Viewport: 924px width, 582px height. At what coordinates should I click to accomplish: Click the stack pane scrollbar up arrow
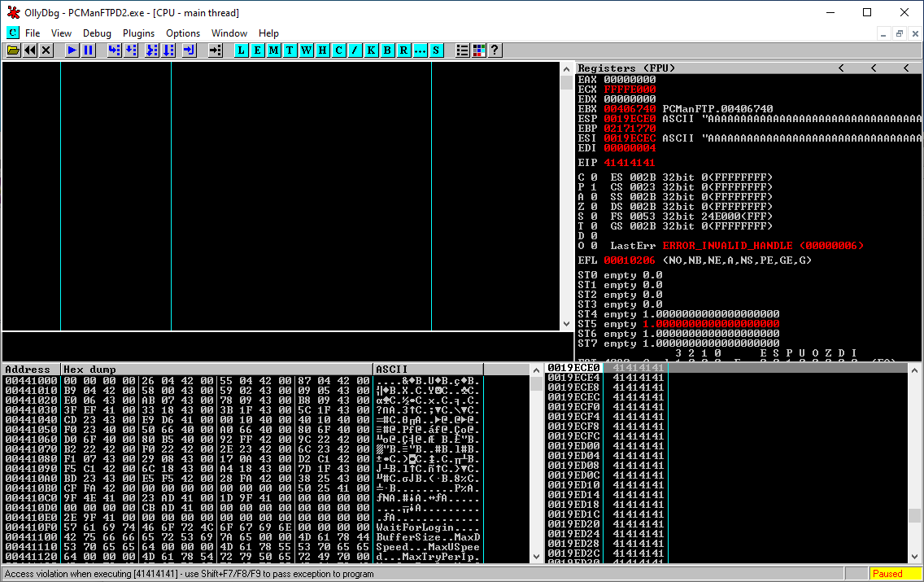tap(914, 370)
